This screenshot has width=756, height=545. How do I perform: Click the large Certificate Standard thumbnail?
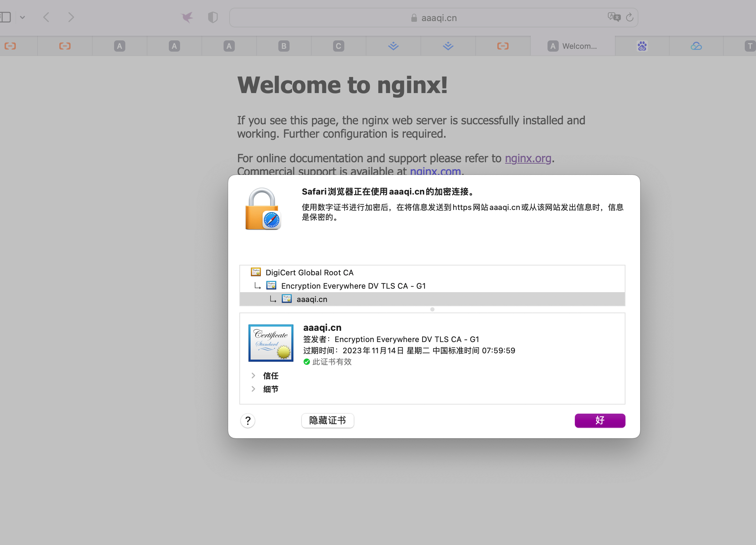[x=271, y=343]
